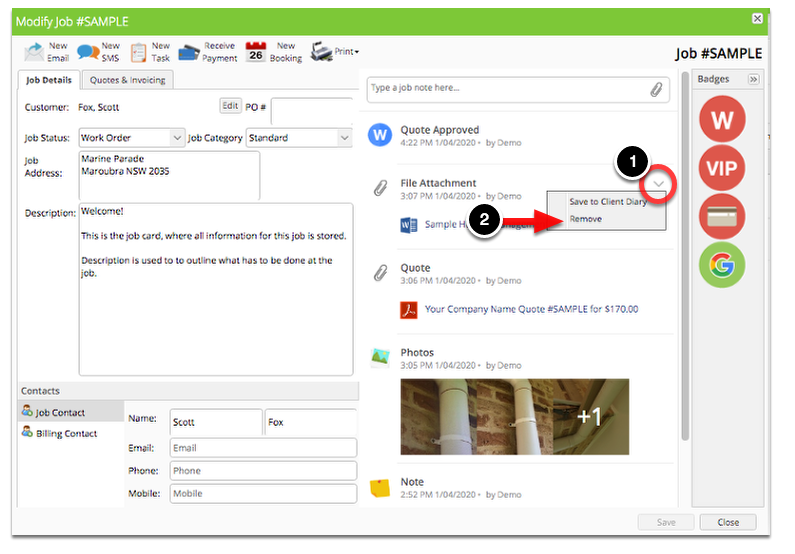Close the Modify Job window with X

pyautogui.click(x=757, y=19)
